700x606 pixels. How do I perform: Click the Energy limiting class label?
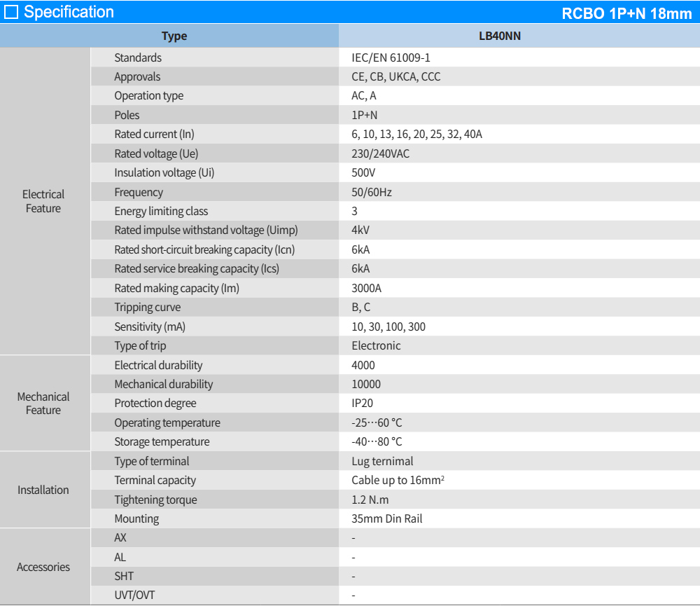[161, 212]
